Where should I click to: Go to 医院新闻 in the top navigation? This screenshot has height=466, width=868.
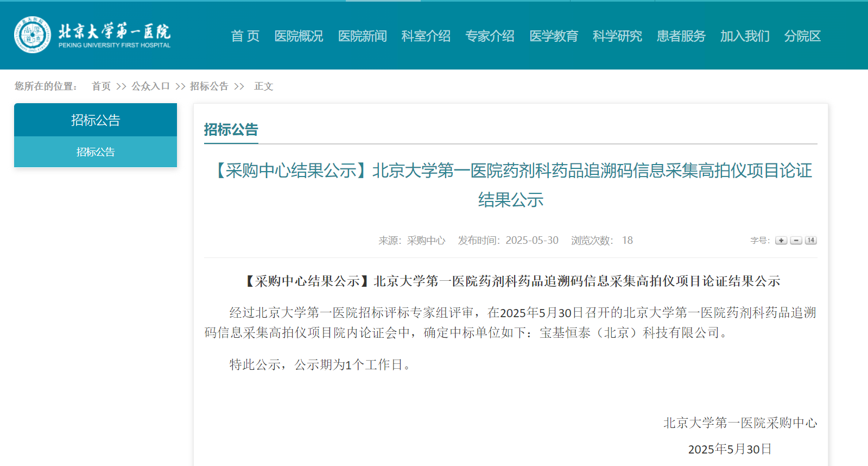(x=362, y=36)
